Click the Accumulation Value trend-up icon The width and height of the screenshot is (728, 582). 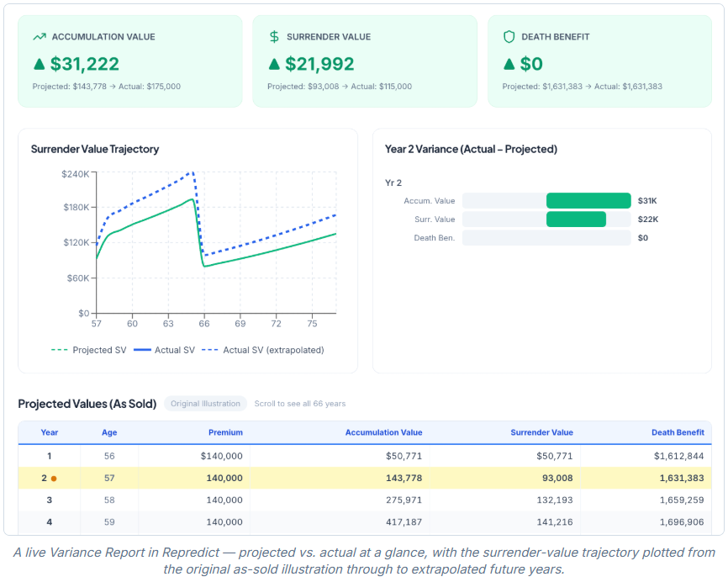point(40,37)
